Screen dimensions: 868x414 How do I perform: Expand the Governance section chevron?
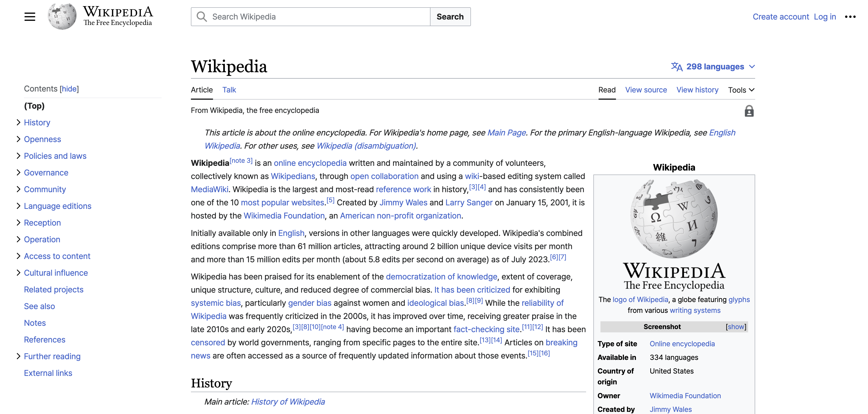coord(19,173)
